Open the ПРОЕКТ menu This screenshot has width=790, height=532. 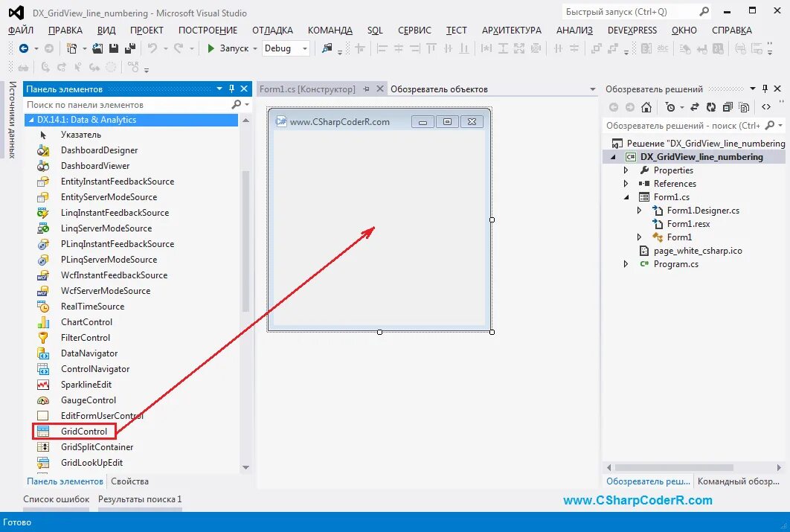point(147,31)
